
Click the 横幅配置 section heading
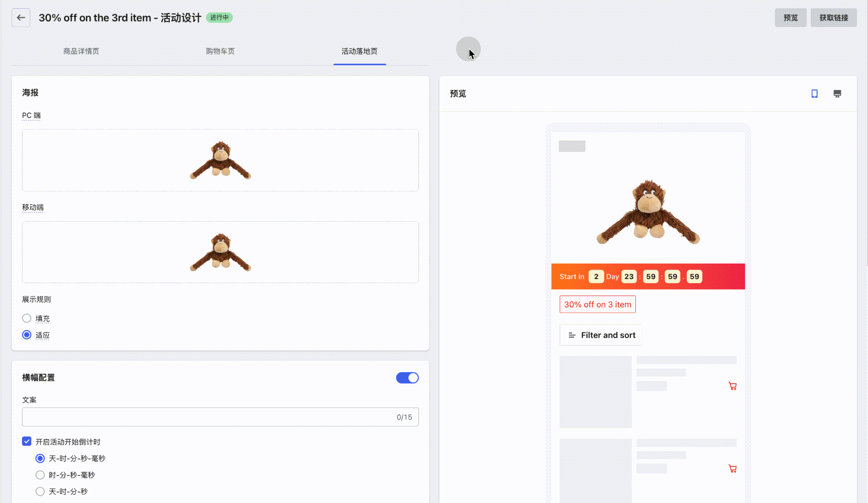pyautogui.click(x=39, y=378)
